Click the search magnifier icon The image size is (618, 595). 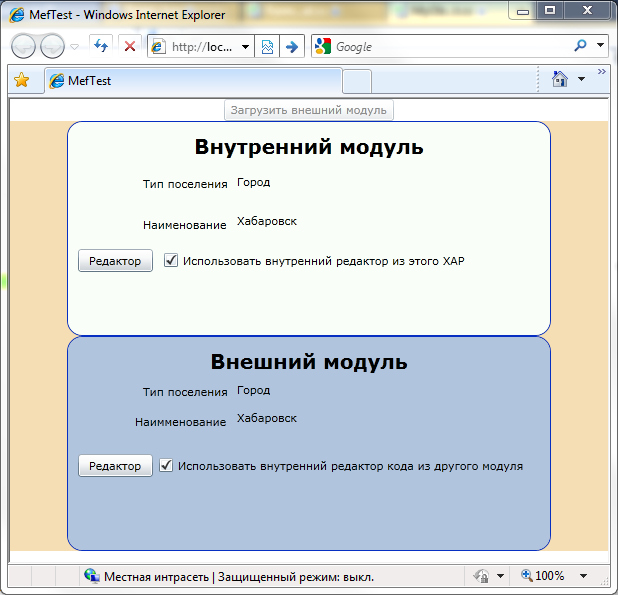click(x=580, y=46)
